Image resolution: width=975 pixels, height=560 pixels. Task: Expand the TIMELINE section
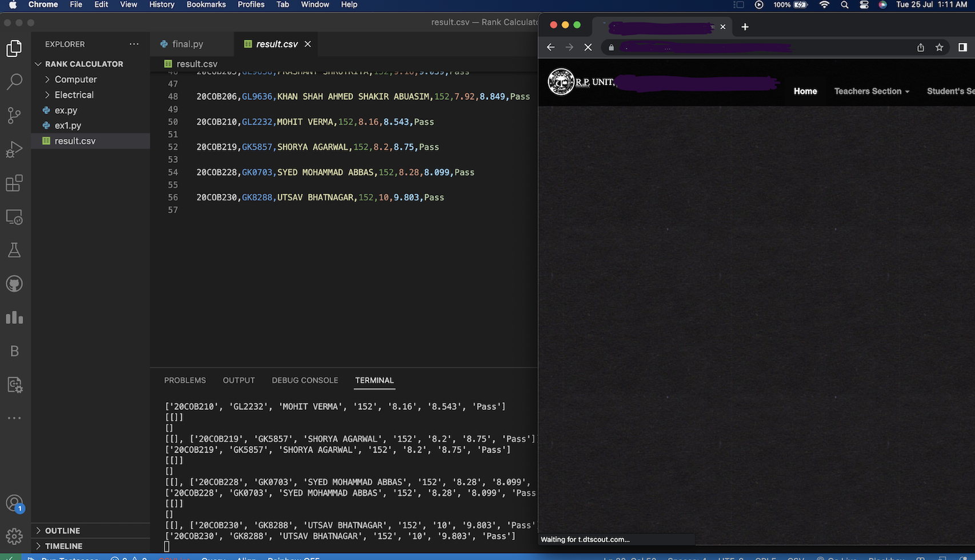click(x=63, y=546)
